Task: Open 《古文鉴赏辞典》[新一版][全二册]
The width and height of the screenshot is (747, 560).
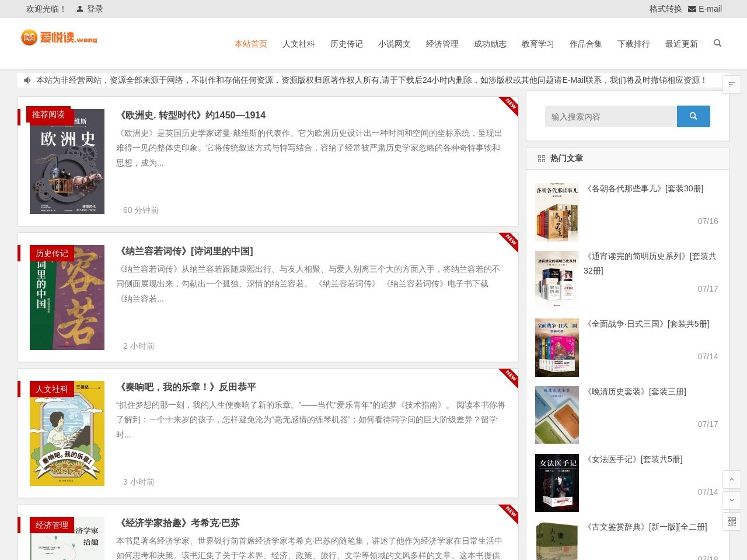Action: [x=645, y=527]
